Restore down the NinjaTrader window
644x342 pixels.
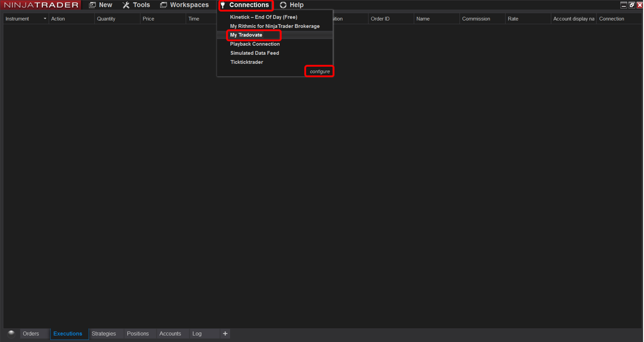tap(632, 5)
